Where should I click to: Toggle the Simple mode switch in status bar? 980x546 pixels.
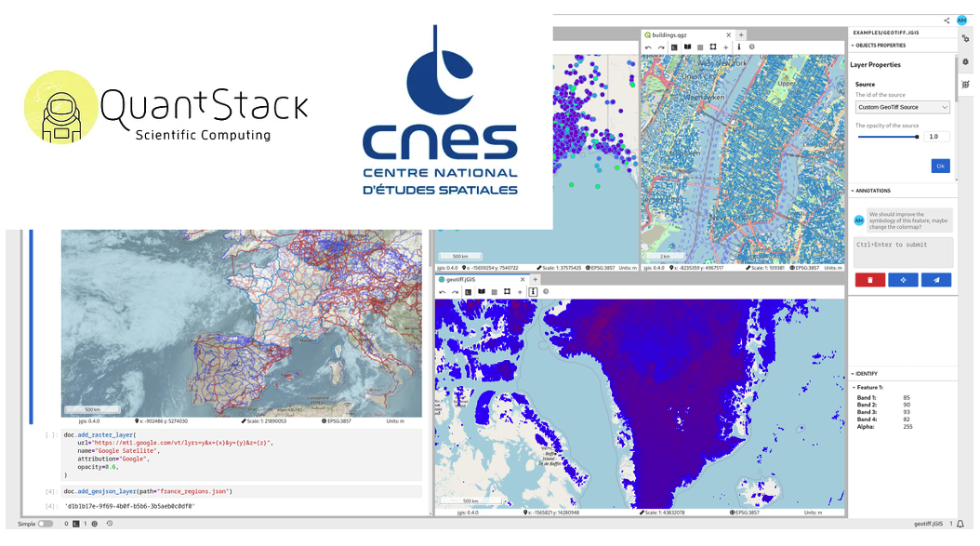[45, 524]
